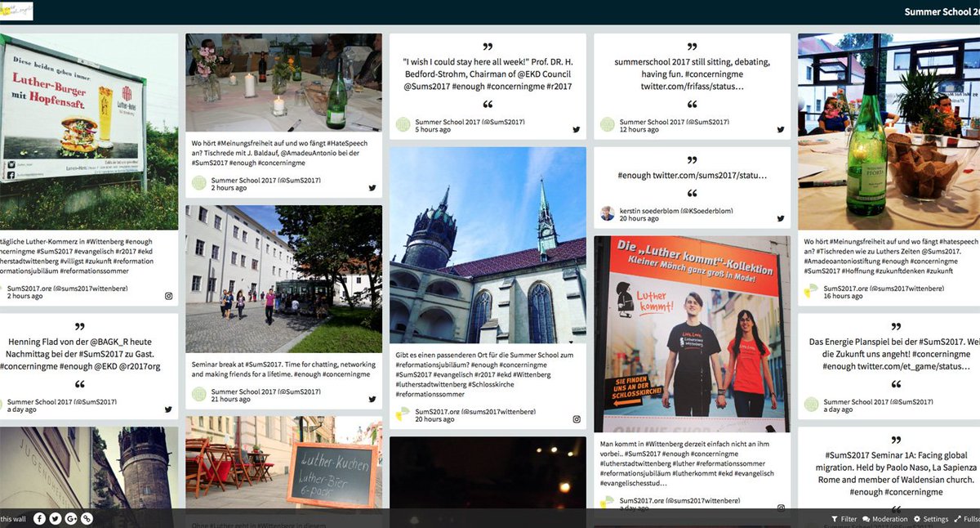Share this wall on Google Plus
The image size is (980, 528).
71,518
